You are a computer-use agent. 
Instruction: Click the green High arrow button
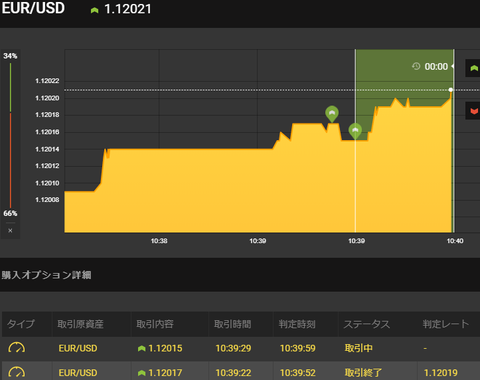473,68
